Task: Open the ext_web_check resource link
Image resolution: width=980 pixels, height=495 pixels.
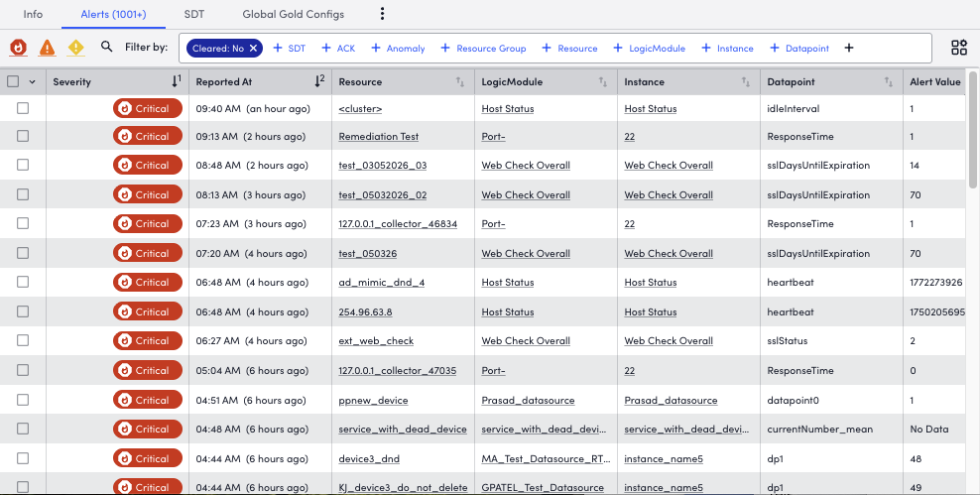Action: pyautogui.click(x=376, y=341)
